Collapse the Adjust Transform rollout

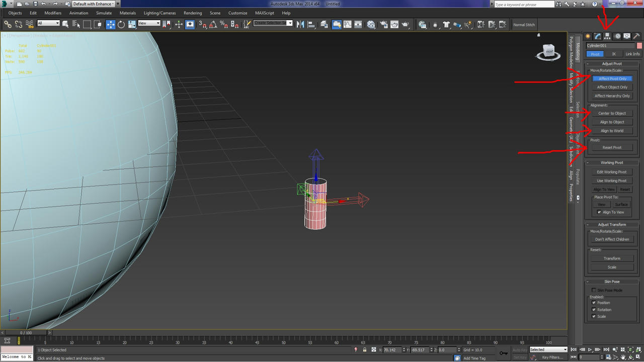[x=612, y=225]
